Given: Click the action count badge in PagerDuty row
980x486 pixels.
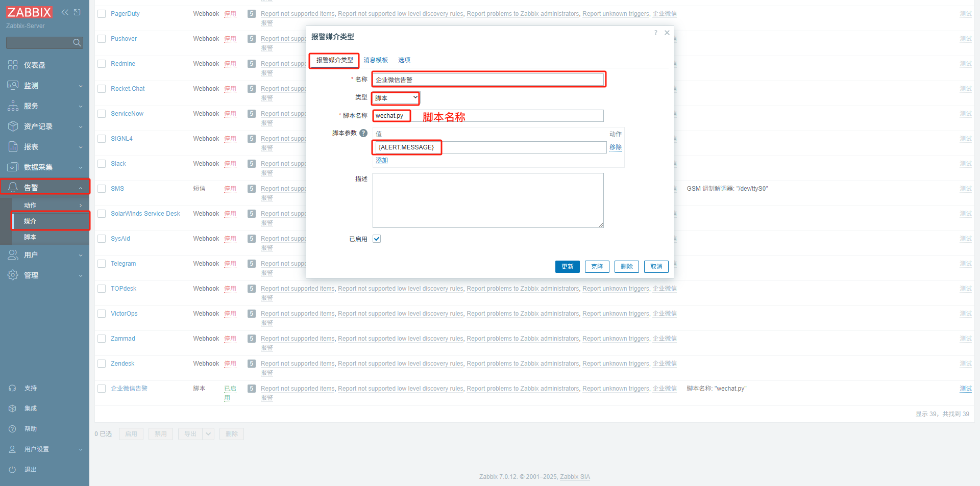Looking at the screenshot, I should pyautogui.click(x=252, y=14).
